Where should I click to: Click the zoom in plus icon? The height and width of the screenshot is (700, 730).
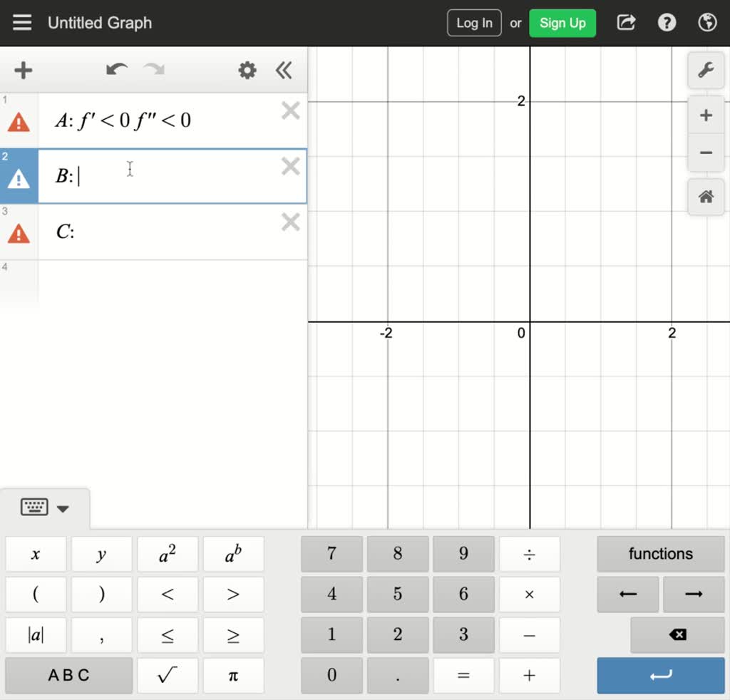pyautogui.click(x=705, y=115)
